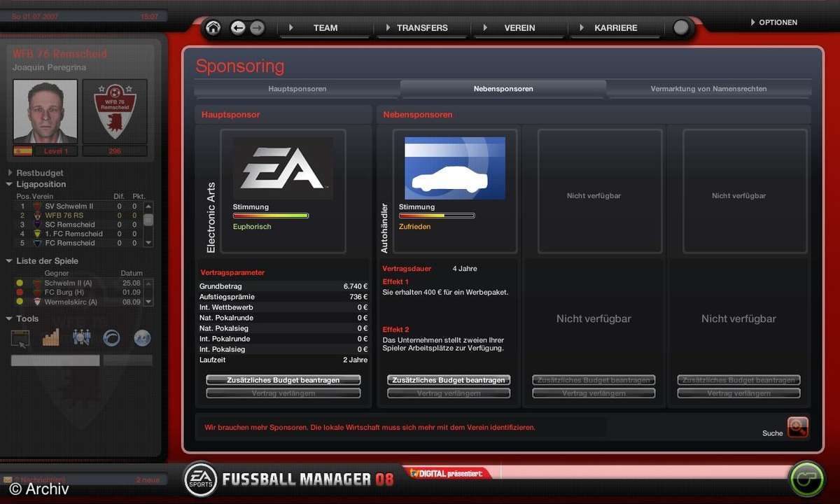Open the team lineup people tool icon
The height and width of the screenshot is (504, 840).
[x=81, y=338]
